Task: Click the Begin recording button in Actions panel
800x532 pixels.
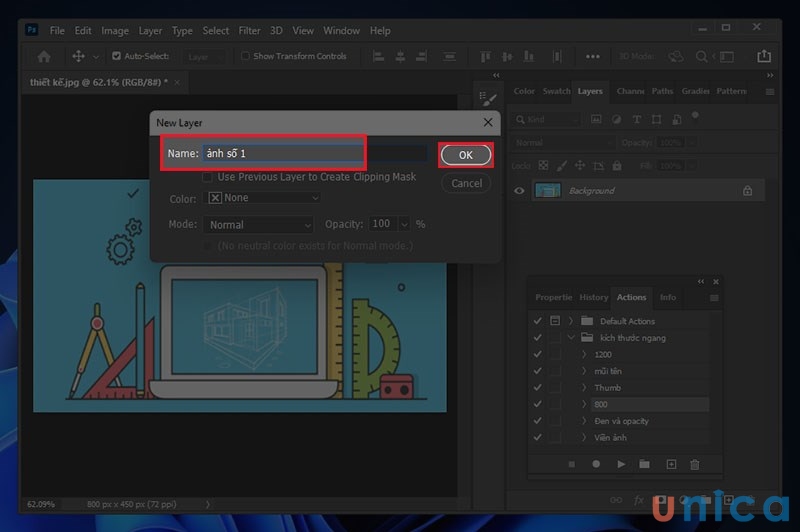Action: tap(597, 464)
